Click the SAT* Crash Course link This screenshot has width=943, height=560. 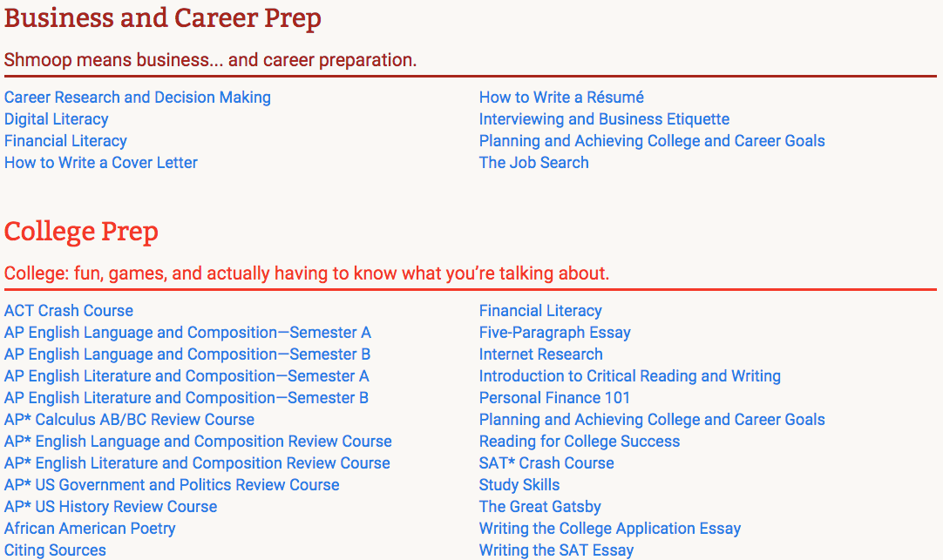pyautogui.click(x=546, y=463)
